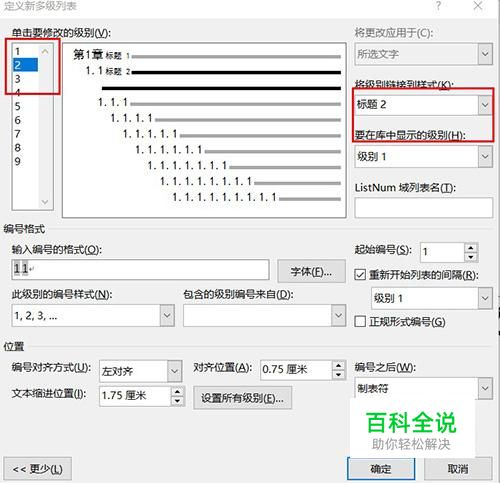
Task: Select level 9 in the level list
Action: click(25, 161)
